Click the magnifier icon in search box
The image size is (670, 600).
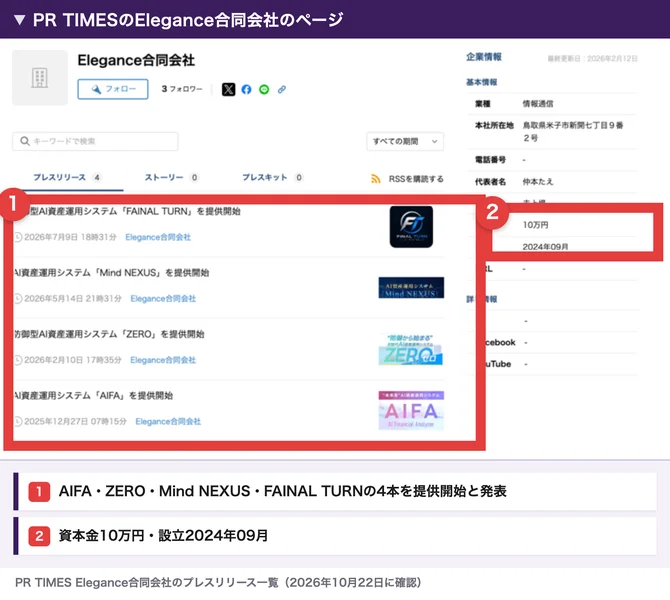(25, 141)
